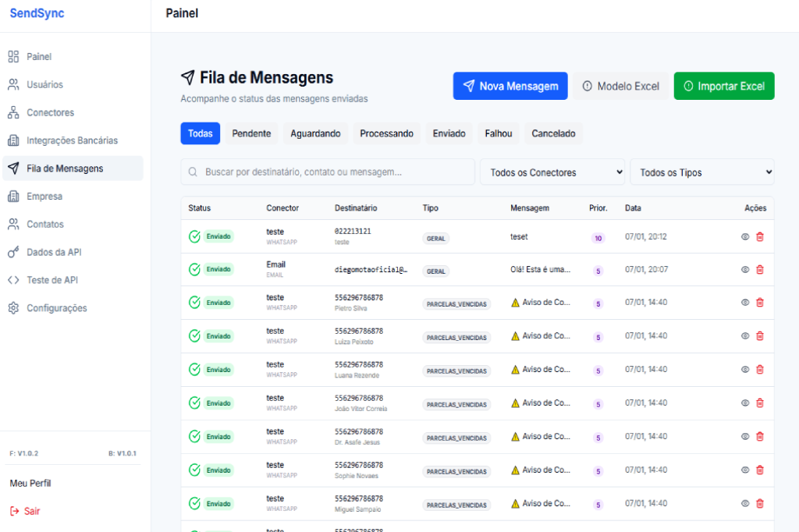Screen dimensions: 799x532
Task: Show the message preview for Pietro Silva's row
Action: tap(745, 303)
